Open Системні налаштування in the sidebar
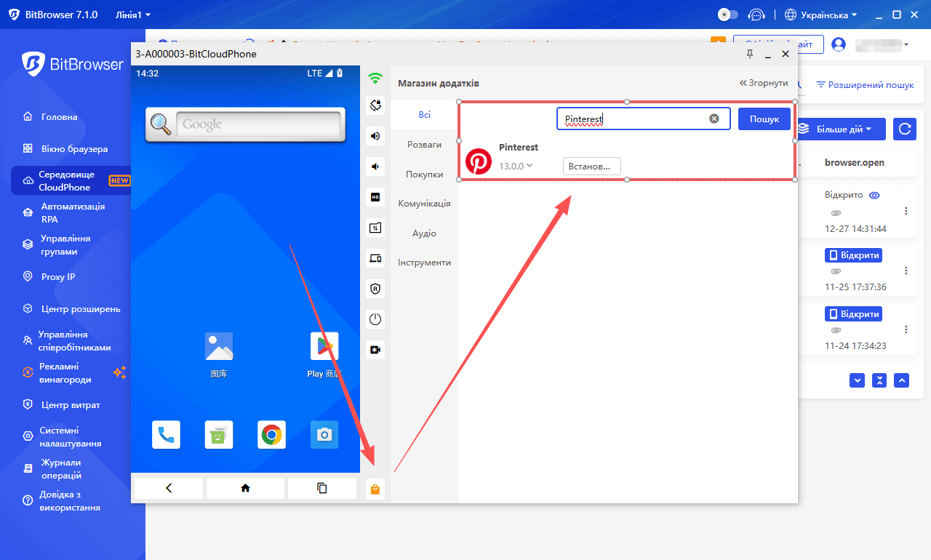 pos(71,437)
